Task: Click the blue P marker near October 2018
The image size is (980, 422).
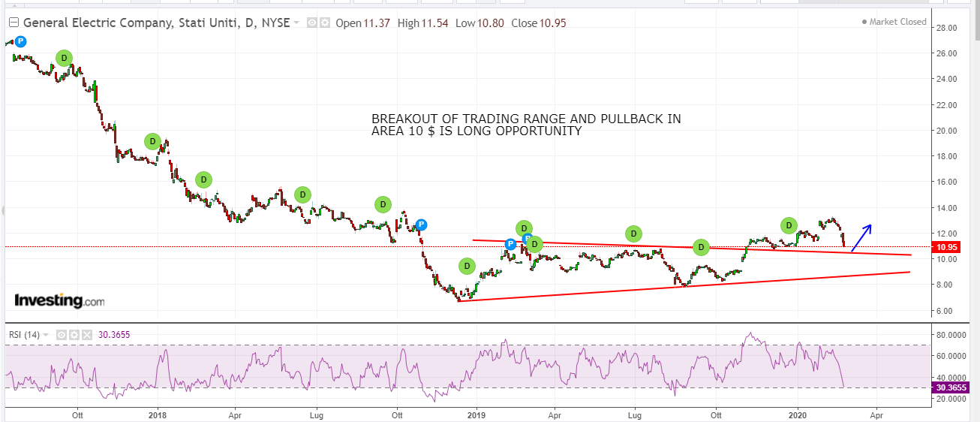Action: click(421, 224)
